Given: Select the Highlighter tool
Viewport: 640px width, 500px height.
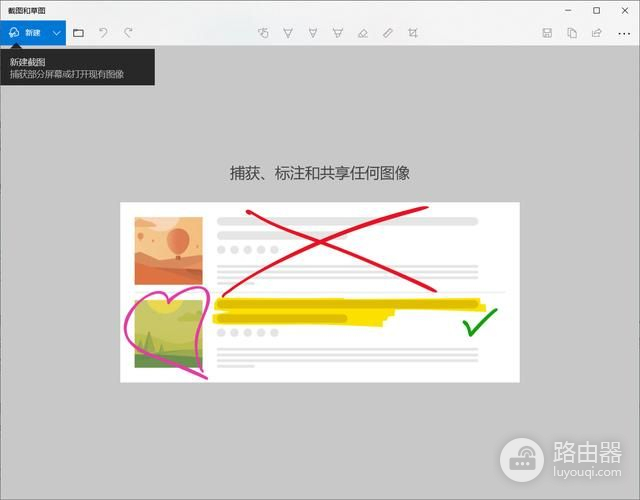Looking at the screenshot, I should 338,33.
